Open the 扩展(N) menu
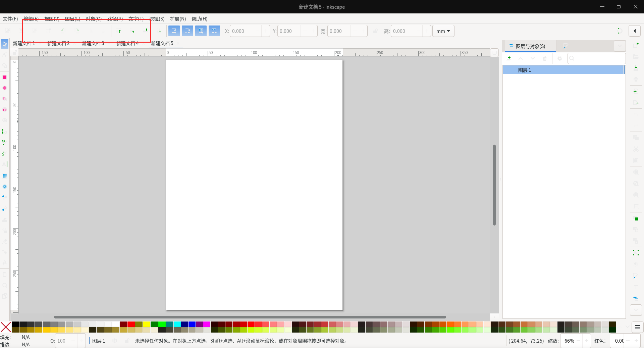644x348 pixels. tap(178, 19)
